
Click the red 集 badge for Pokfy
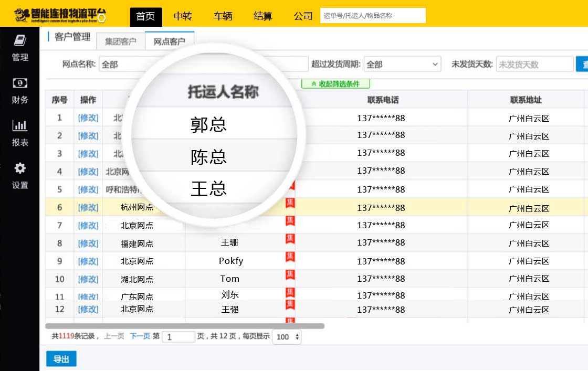pyautogui.click(x=290, y=257)
